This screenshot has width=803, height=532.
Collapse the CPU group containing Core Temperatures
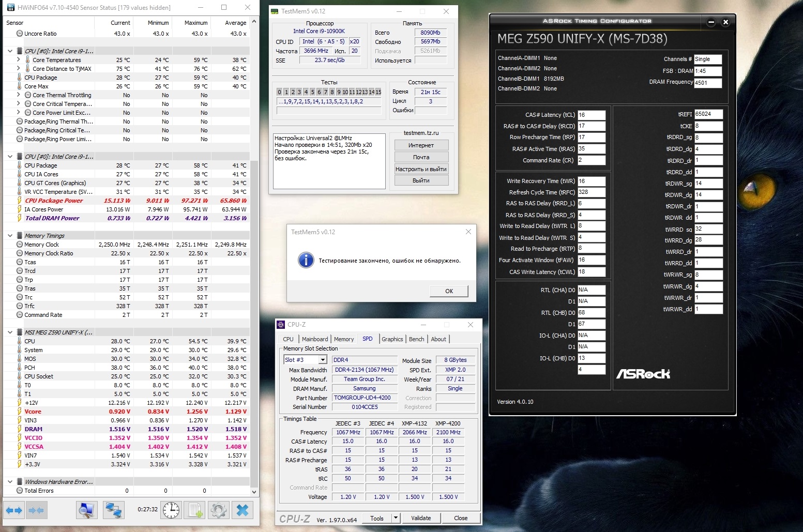pyautogui.click(x=10, y=51)
